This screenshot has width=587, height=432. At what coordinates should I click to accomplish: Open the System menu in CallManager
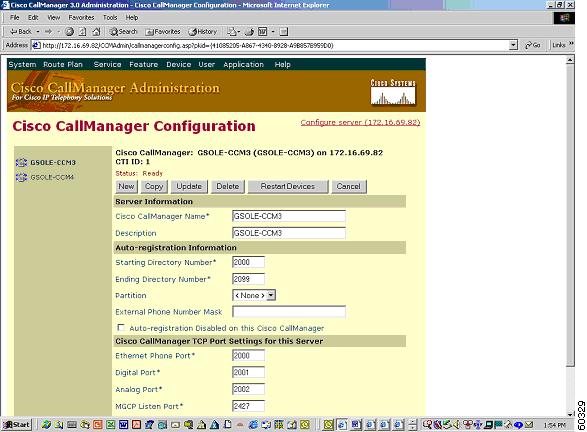pos(22,64)
